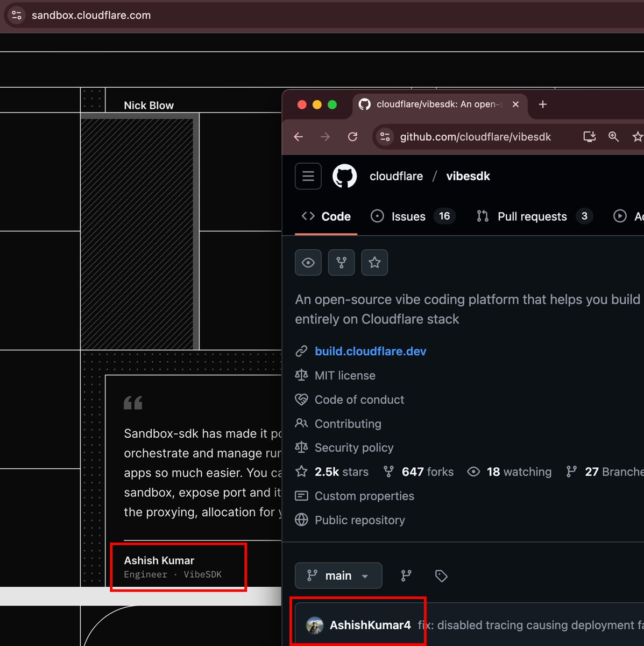644x646 pixels.
Task: Open a new tab with plus button
Action: (x=543, y=104)
